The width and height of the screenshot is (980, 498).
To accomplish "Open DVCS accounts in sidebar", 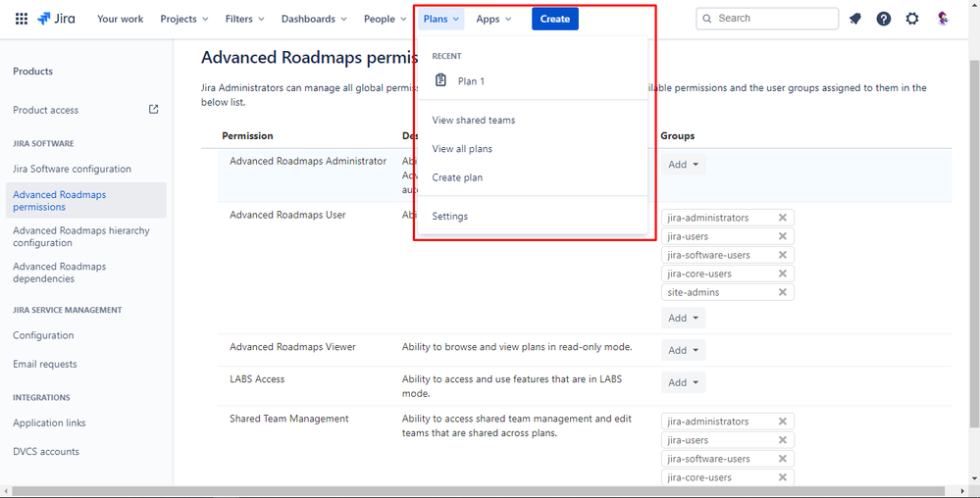I will [x=46, y=452].
